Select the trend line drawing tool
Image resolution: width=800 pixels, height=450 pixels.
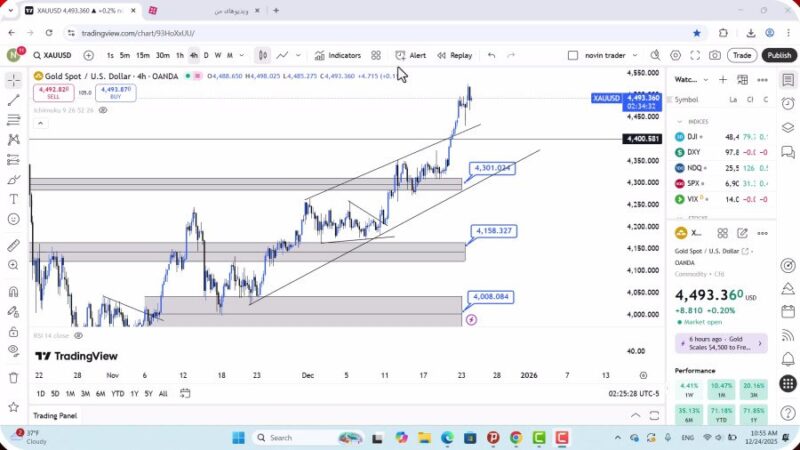coord(14,100)
